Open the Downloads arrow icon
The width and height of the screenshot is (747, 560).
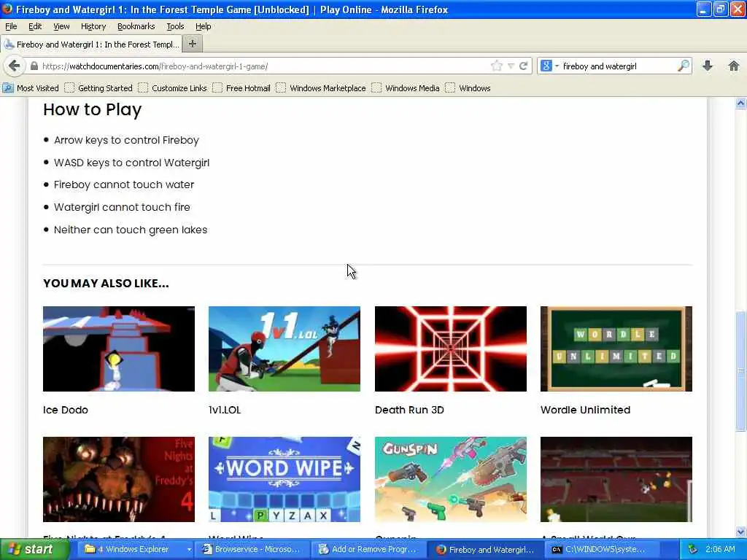pyautogui.click(x=708, y=66)
